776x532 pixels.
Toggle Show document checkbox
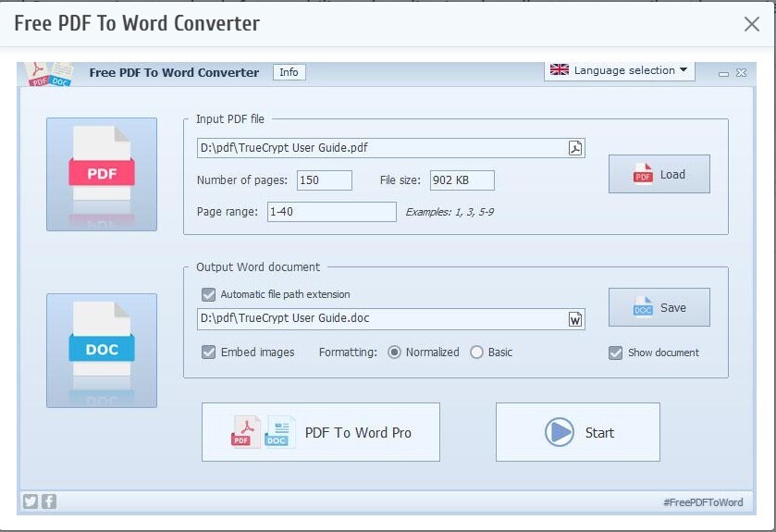[x=615, y=353]
